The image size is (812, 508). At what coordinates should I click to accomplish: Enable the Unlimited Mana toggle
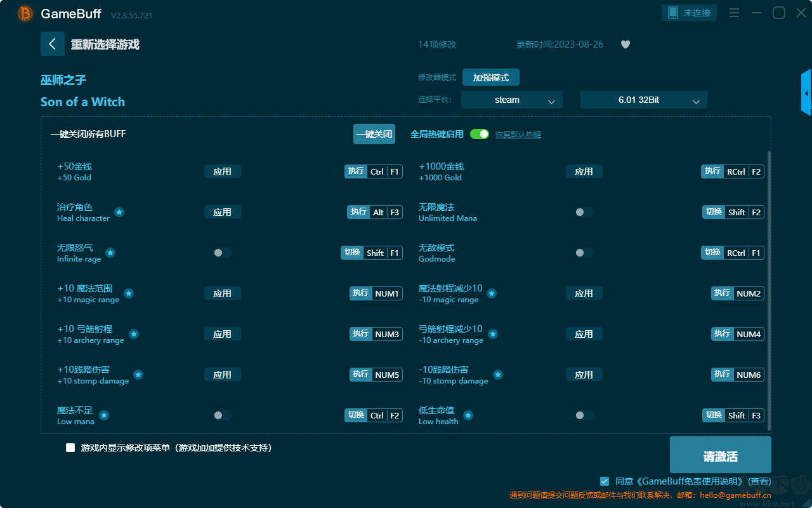point(584,212)
